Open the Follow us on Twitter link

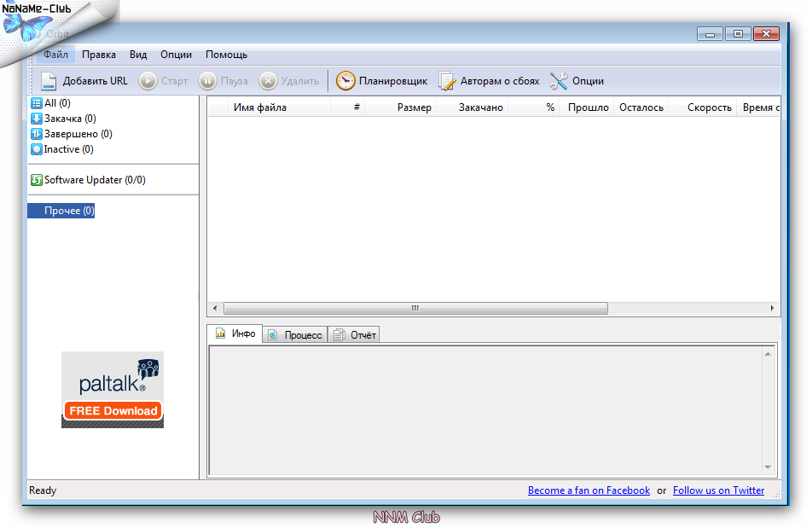(x=718, y=490)
